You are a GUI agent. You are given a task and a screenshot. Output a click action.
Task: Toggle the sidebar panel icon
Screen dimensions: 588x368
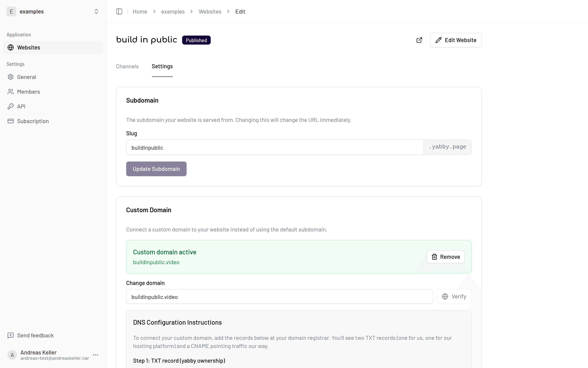pos(119,11)
